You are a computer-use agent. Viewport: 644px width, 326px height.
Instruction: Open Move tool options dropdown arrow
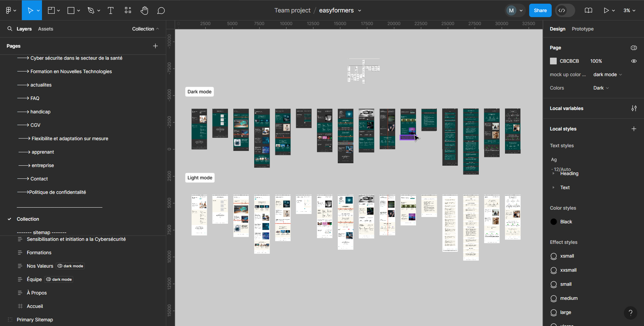click(38, 11)
